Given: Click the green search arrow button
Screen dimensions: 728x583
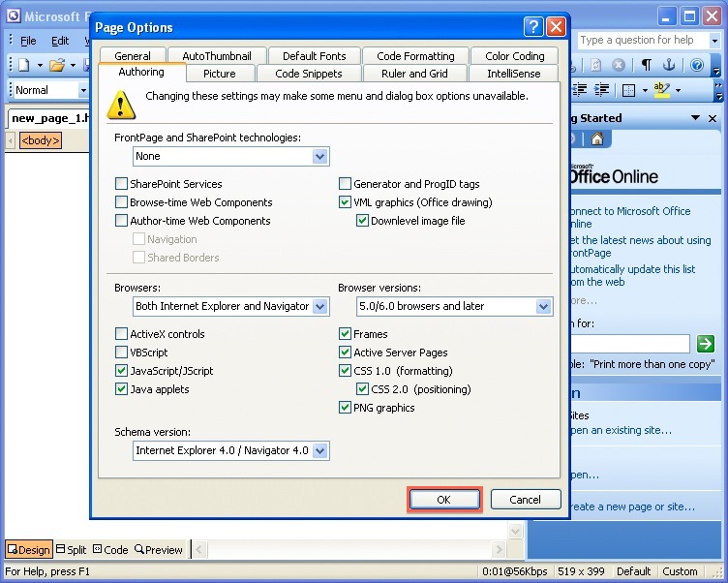Looking at the screenshot, I should (706, 344).
